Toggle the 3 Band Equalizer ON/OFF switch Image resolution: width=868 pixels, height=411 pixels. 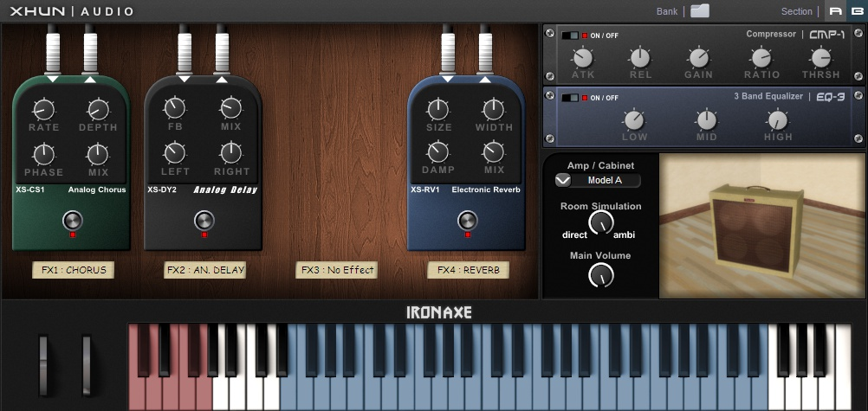coord(570,98)
